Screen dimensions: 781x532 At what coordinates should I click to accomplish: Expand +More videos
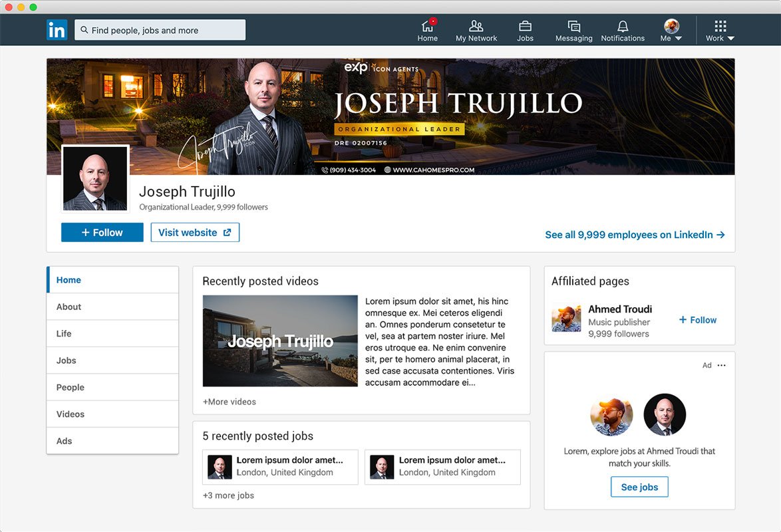tap(230, 402)
